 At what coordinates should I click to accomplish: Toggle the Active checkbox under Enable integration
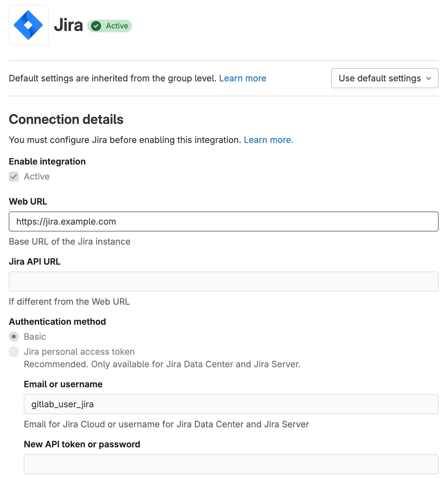pyautogui.click(x=14, y=177)
